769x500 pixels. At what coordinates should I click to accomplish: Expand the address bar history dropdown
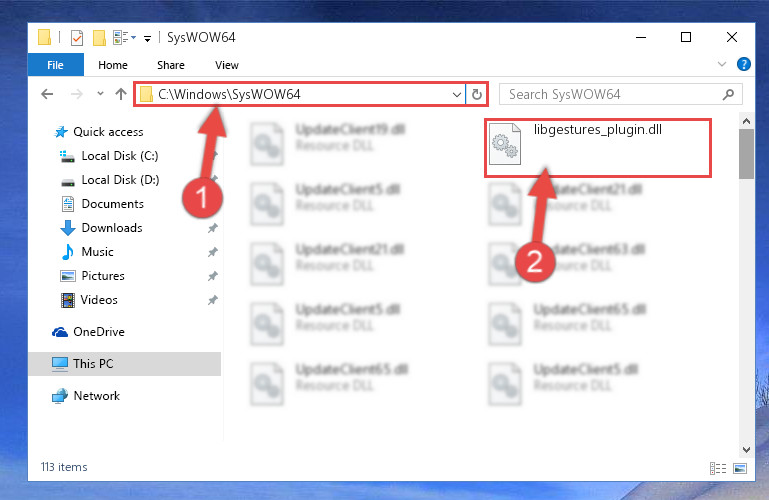point(457,95)
